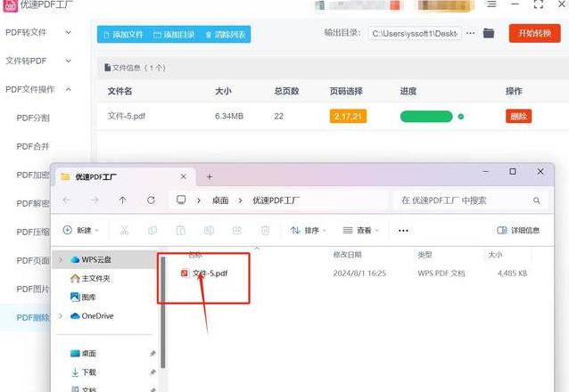Select PDF解密 in sidebar
The width and height of the screenshot is (569, 392).
pos(33,203)
